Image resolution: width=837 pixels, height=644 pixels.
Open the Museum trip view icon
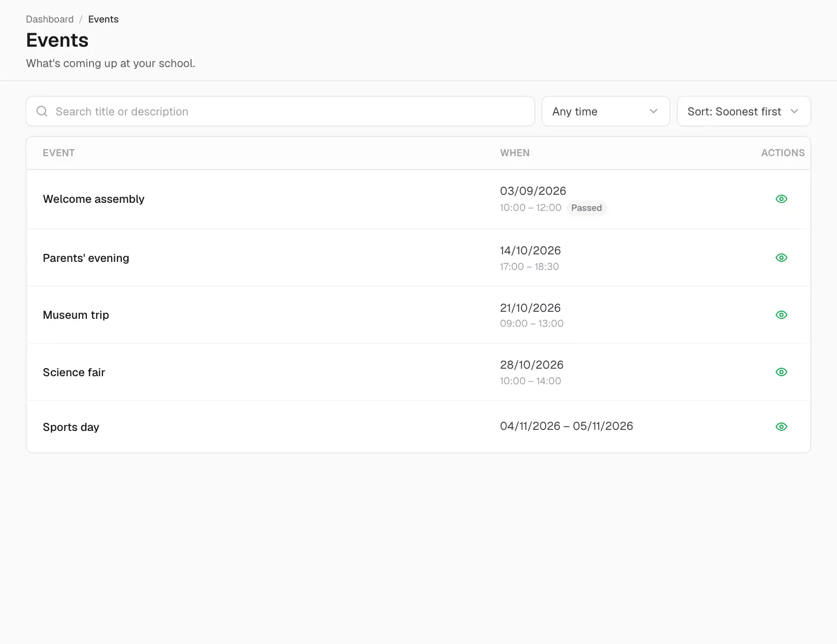click(781, 315)
